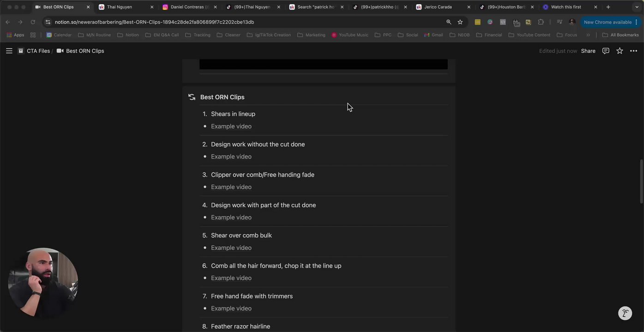The width and height of the screenshot is (644, 332).
Task: Reload the current browser page
Action: [x=33, y=22]
